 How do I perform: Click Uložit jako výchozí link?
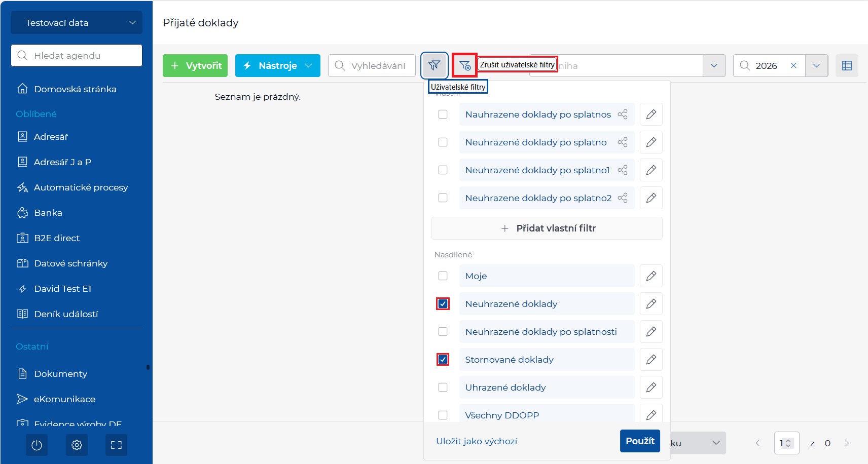[477, 441]
